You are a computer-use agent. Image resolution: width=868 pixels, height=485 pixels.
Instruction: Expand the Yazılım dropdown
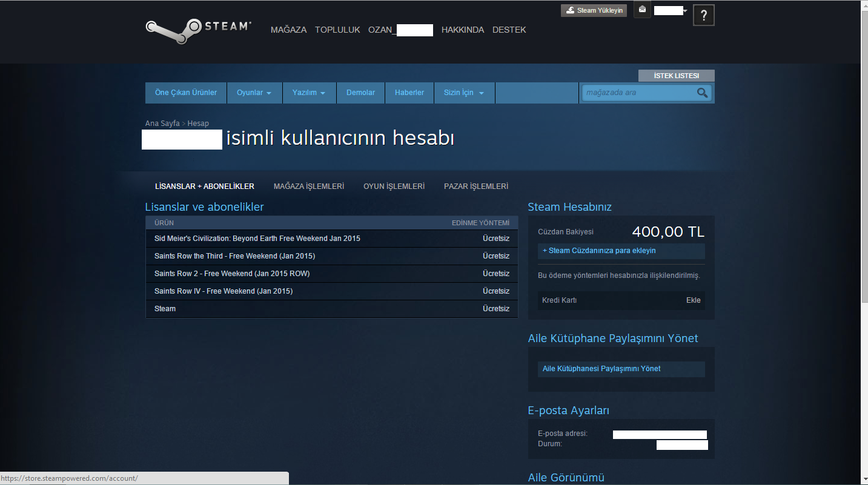[309, 93]
